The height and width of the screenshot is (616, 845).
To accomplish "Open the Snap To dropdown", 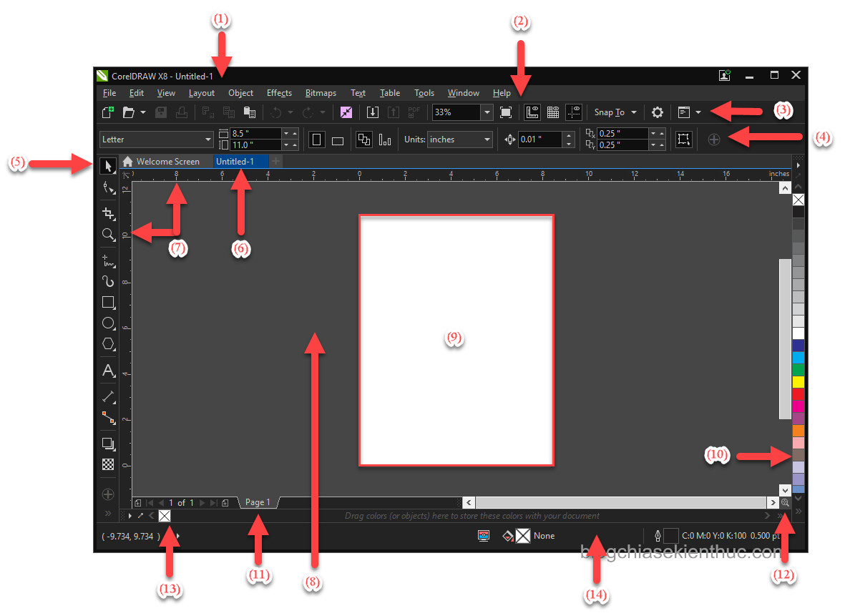I will 614,112.
